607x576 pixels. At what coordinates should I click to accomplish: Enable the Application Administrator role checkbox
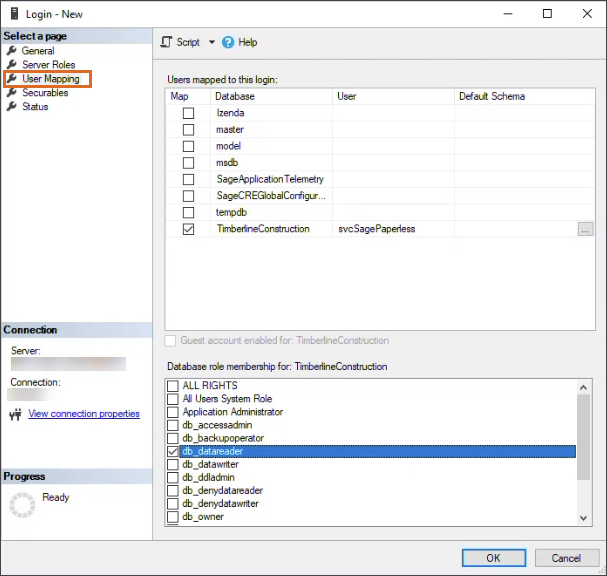pyautogui.click(x=173, y=412)
